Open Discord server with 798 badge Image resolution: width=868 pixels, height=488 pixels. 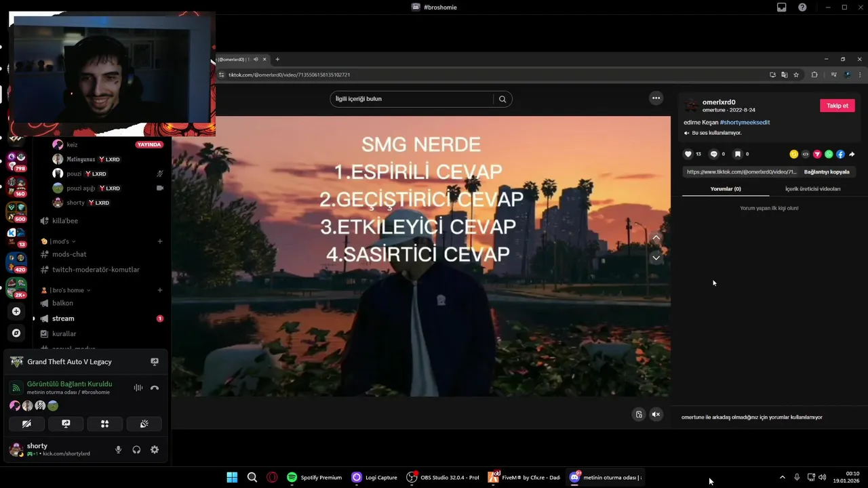pos(16,161)
